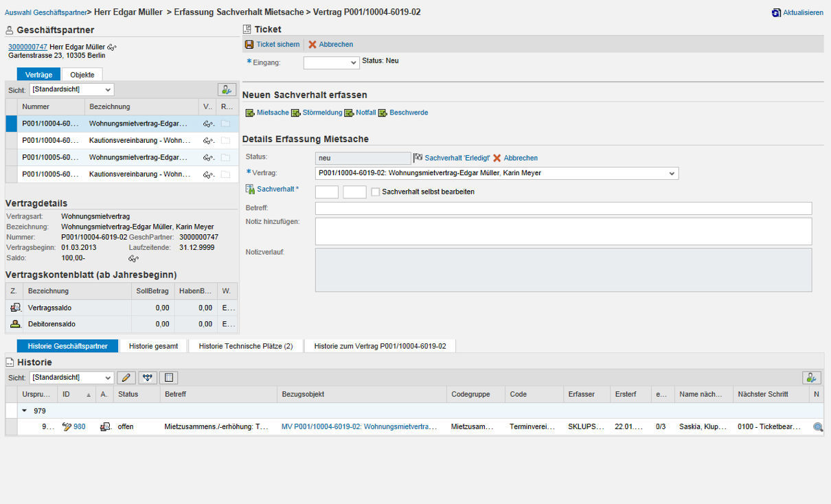The width and height of the screenshot is (831, 504).
Task: Open a Störmeldung via its green icon
Action: pyautogui.click(x=297, y=113)
